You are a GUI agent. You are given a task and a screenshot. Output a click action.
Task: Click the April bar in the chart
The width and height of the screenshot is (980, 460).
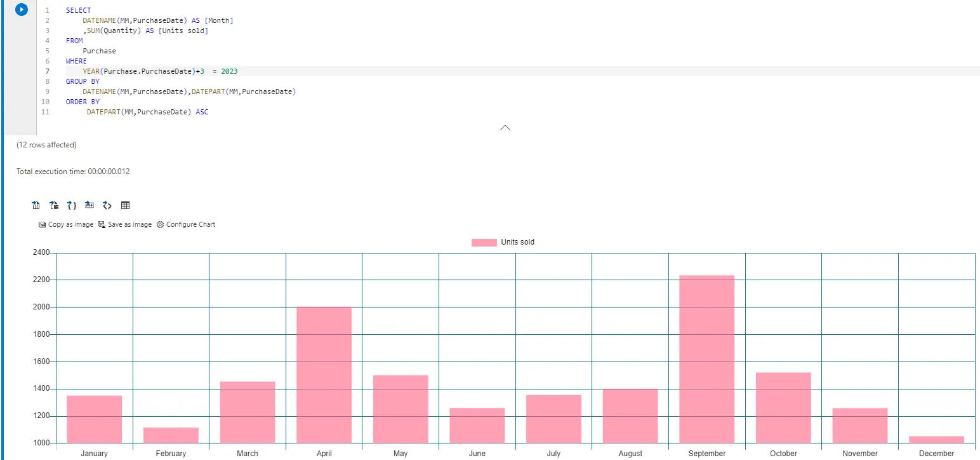[324, 375]
